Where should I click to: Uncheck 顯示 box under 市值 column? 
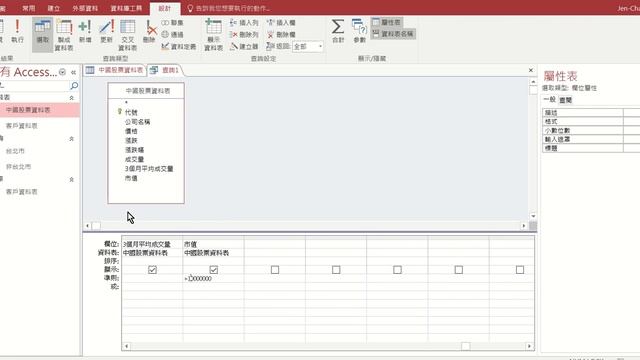point(213,270)
